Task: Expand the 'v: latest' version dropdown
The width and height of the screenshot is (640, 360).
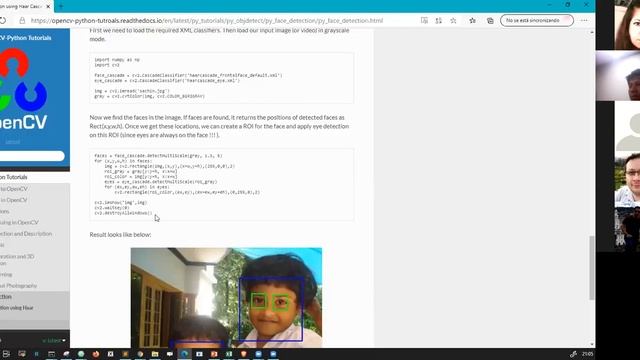Action: (54, 340)
